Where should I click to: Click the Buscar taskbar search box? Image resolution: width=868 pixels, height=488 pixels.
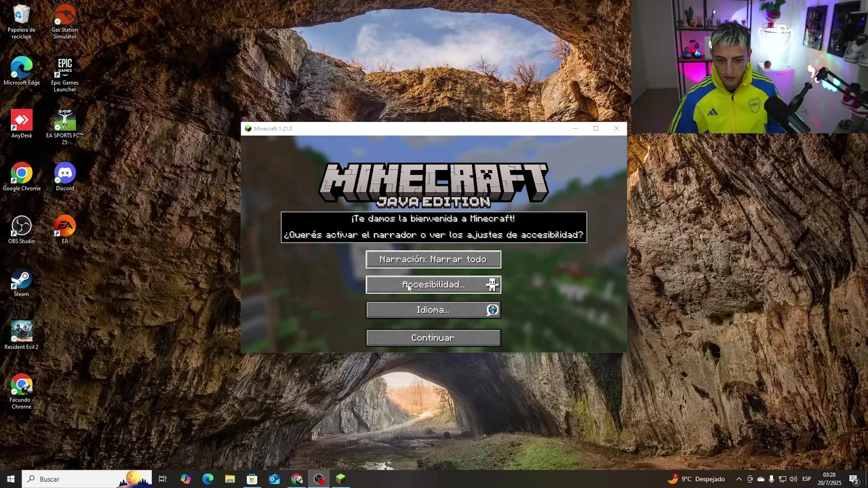click(87, 479)
